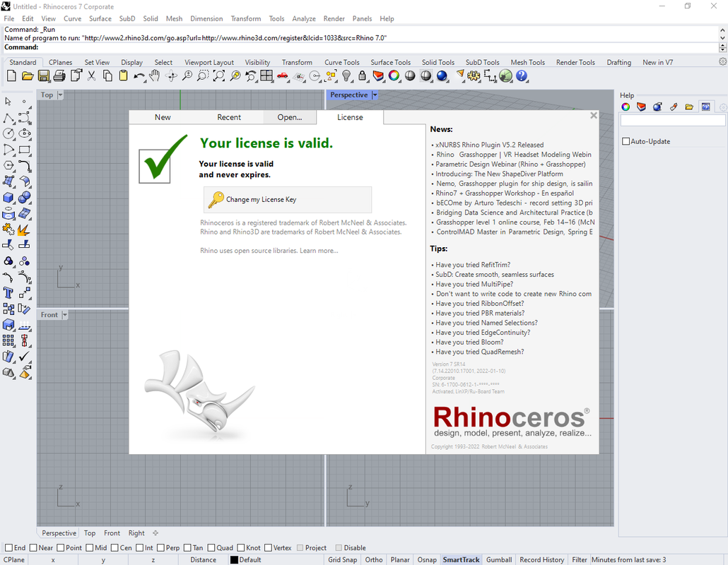This screenshot has height=565, width=728.
Task: Open the Front viewport title dropdown arrow
Action: pos(65,315)
